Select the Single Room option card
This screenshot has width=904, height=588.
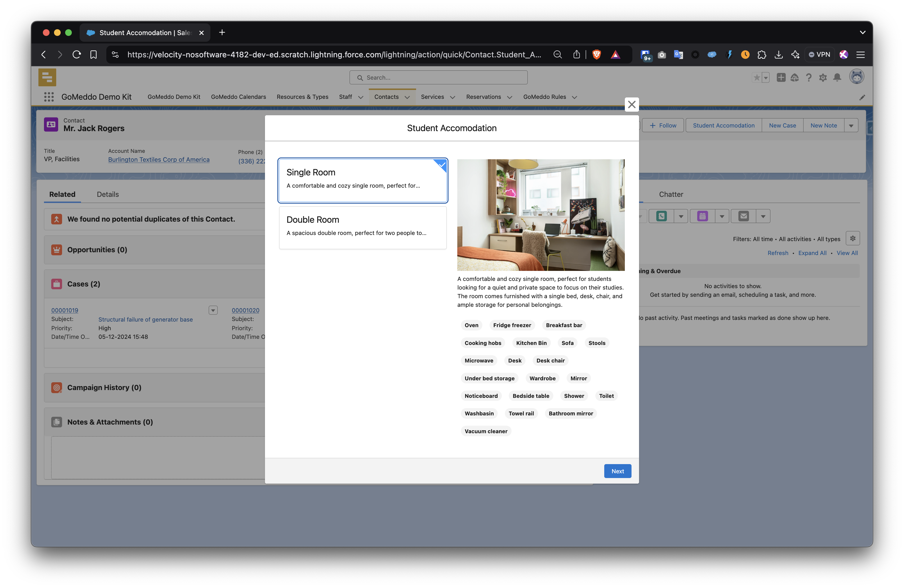pos(362,180)
